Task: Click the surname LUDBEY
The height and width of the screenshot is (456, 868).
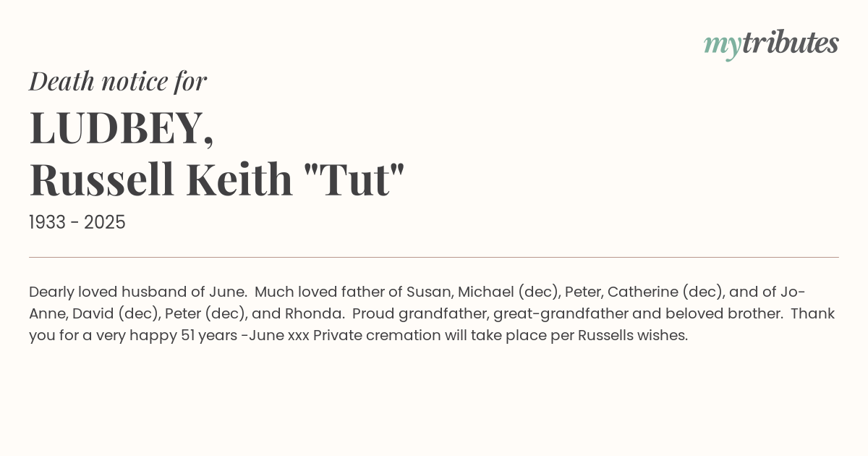Action: tap(121, 127)
